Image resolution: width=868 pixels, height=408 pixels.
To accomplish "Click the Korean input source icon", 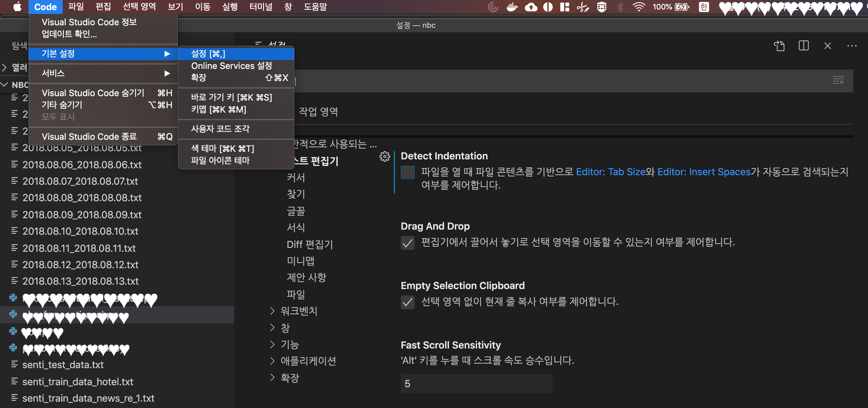I will point(704,7).
